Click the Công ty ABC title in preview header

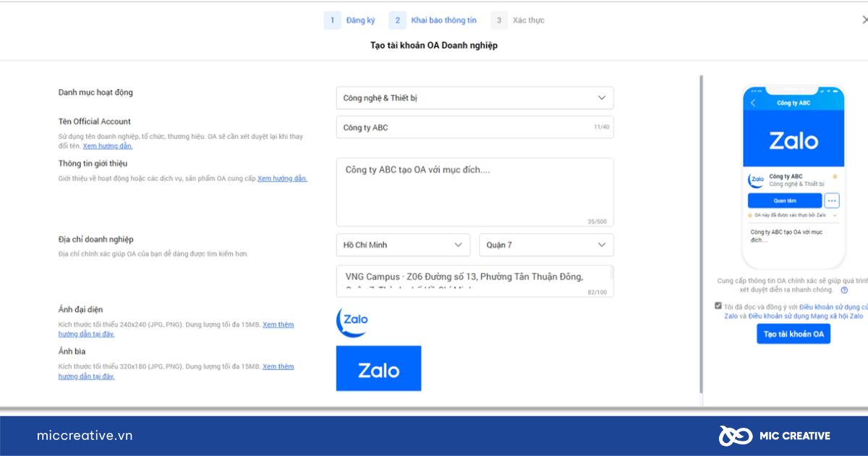793,104
